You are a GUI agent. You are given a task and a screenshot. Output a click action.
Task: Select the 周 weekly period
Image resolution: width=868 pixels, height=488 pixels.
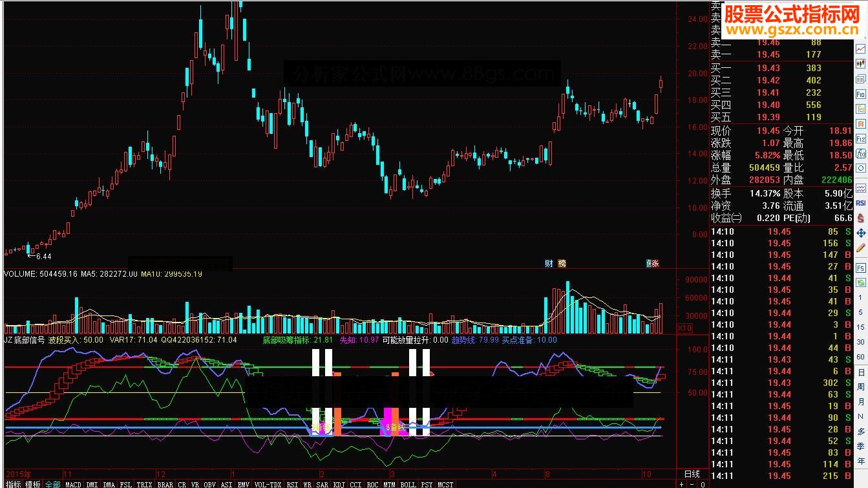pyautogui.click(x=861, y=387)
